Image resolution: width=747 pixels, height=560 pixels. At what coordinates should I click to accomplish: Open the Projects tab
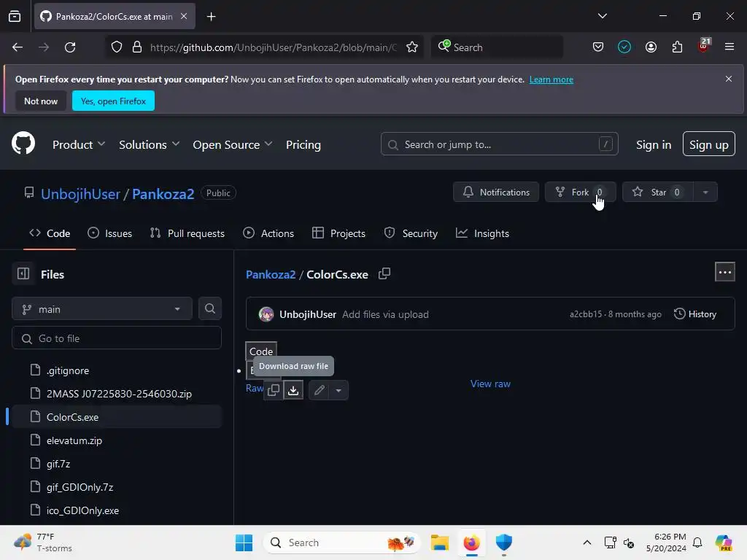[x=338, y=233]
